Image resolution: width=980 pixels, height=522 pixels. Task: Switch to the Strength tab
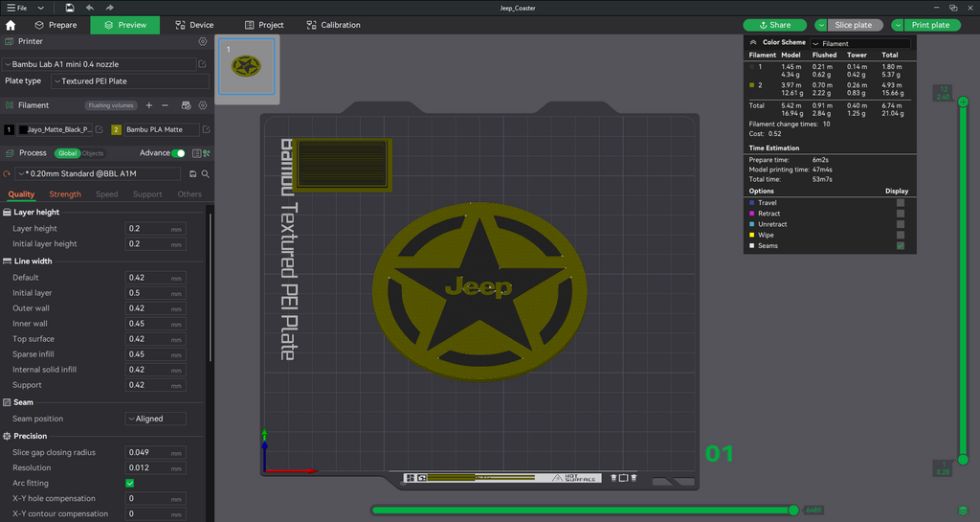[65, 194]
